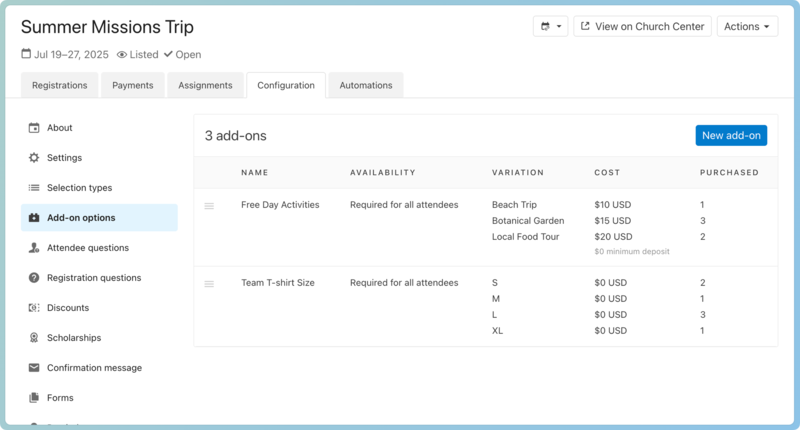Screen dimensions: 800x430
Task: Open Settings via the gear icon
Action: tap(34, 158)
